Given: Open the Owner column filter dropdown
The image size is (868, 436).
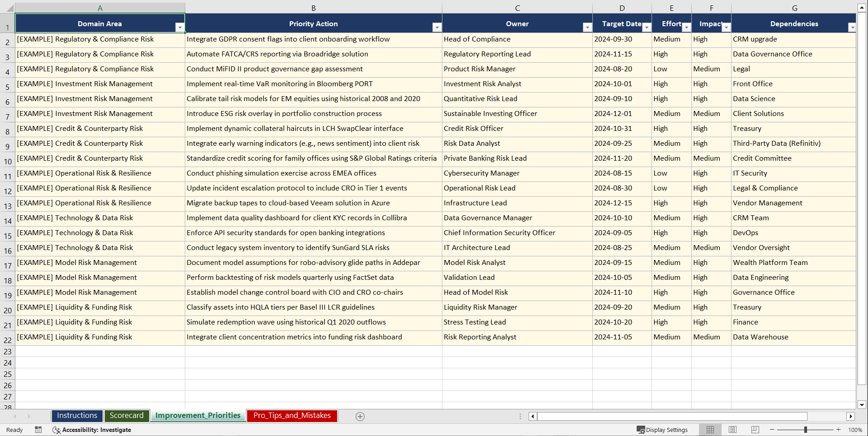Looking at the screenshot, I should 587,27.
